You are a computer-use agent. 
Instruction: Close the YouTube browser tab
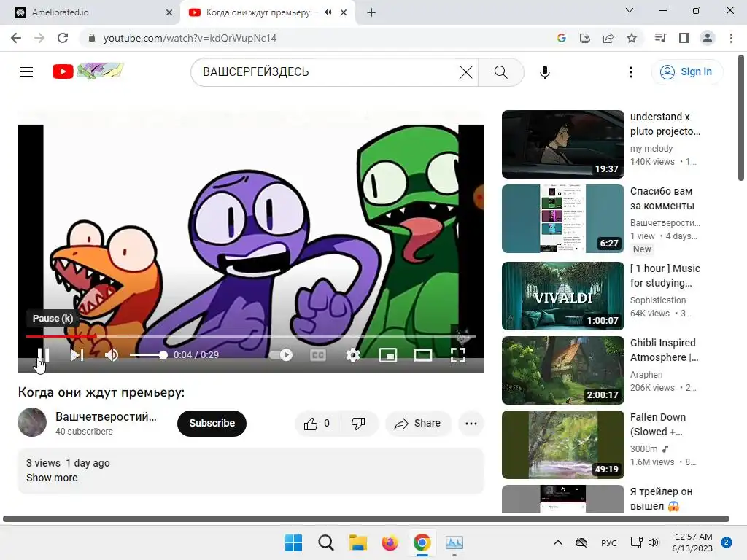click(344, 12)
